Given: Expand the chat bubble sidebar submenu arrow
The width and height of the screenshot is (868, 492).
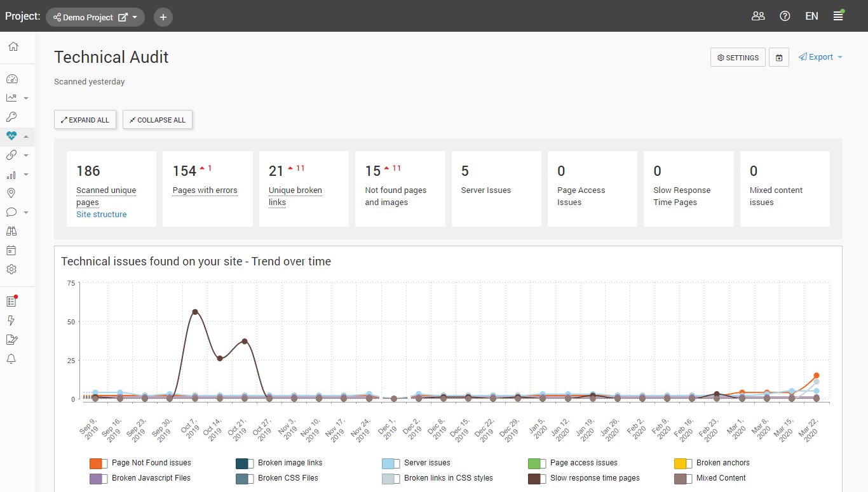Looking at the screenshot, I should (x=26, y=213).
